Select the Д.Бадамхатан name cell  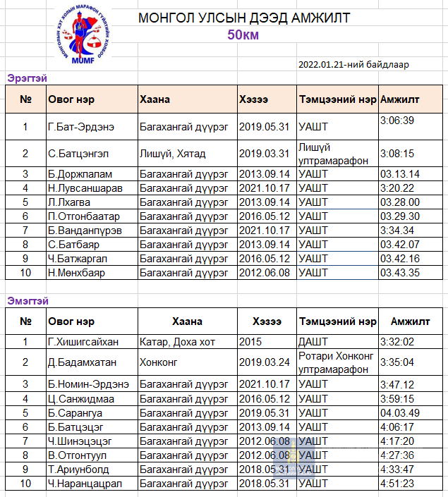82,362
